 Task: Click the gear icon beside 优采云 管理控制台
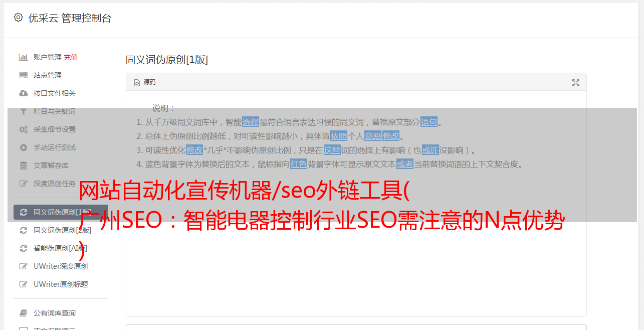tap(19, 18)
